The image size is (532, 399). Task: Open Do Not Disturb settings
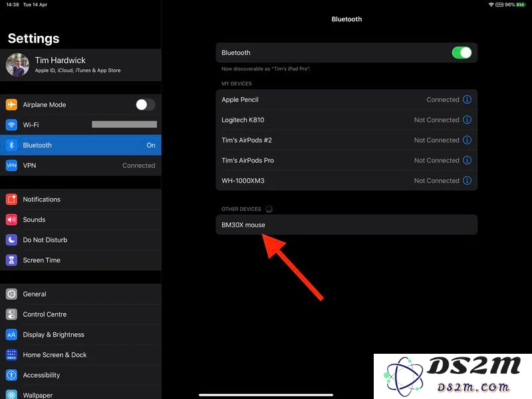click(80, 240)
